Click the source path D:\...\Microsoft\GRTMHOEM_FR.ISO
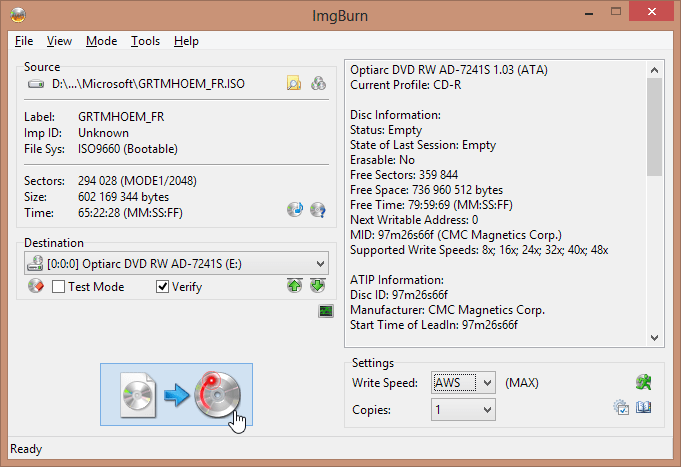Viewport: 681px width, 467px height. click(x=148, y=83)
